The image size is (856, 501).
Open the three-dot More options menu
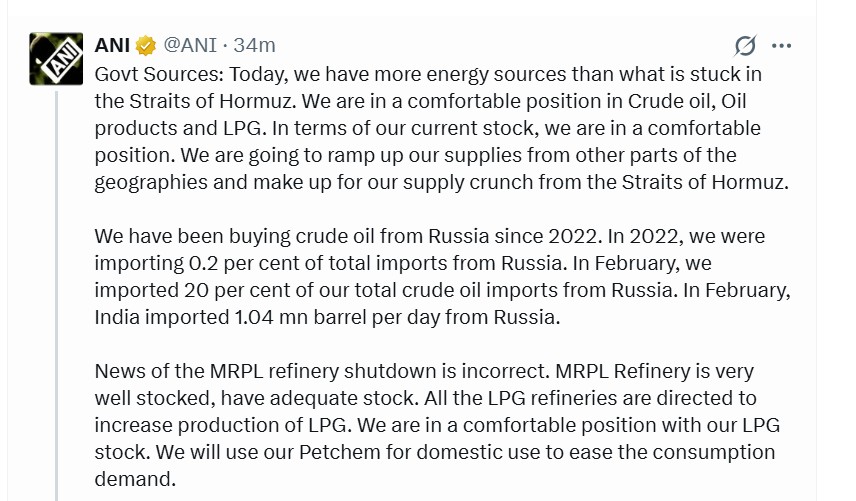click(x=782, y=46)
